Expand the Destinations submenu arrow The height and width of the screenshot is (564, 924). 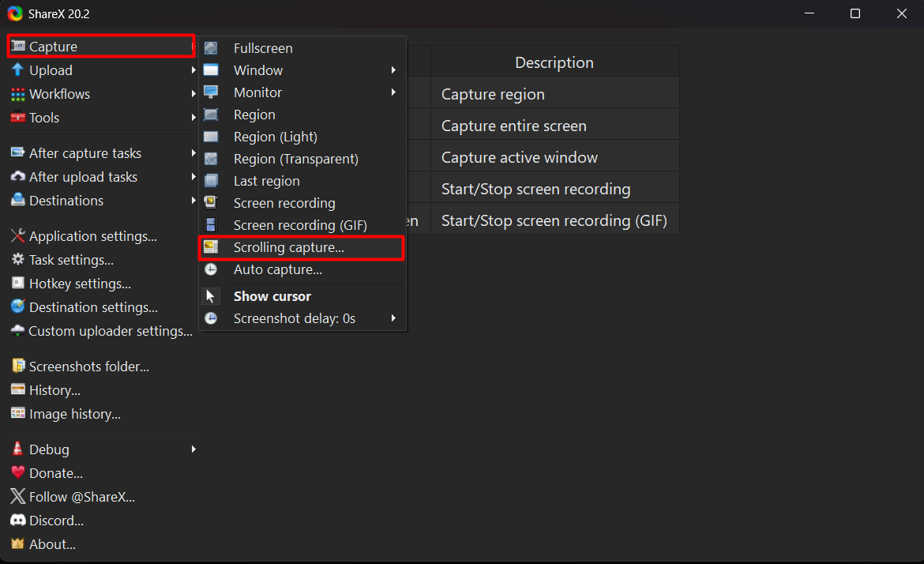[193, 201]
